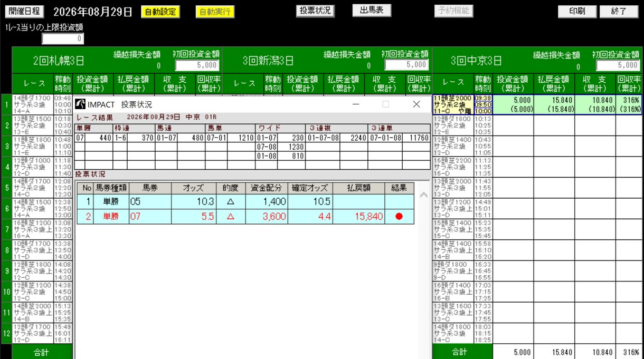
Task: Select 札幌 race row number 12
Action: pyautogui.click(x=6, y=333)
